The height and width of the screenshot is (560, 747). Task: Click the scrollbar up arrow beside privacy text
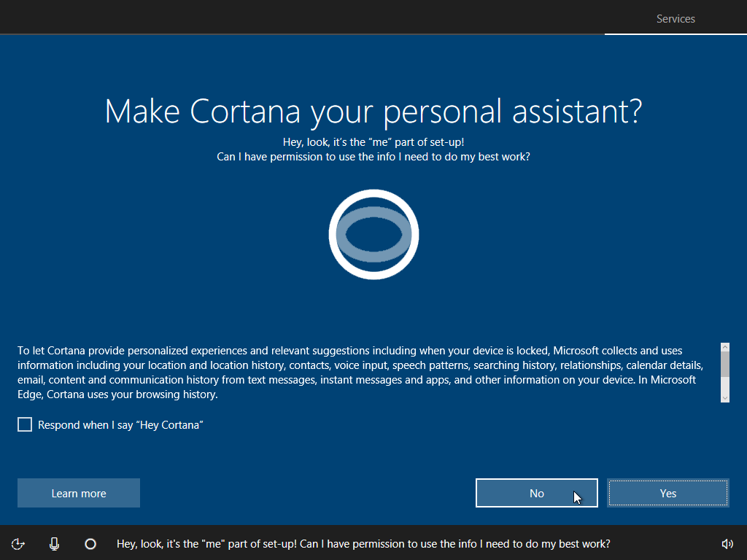pos(725,347)
